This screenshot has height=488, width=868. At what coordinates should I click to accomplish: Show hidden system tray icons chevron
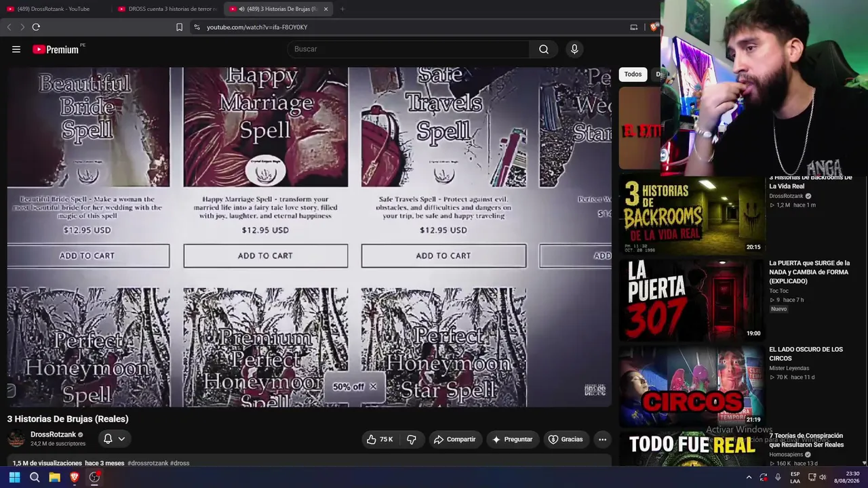click(749, 477)
